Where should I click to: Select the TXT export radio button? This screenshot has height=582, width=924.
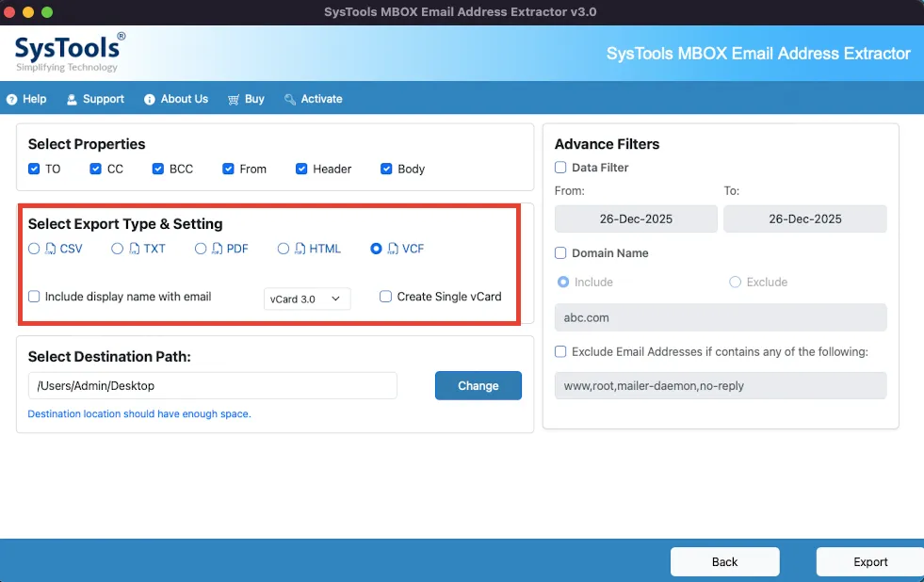tap(118, 249)
